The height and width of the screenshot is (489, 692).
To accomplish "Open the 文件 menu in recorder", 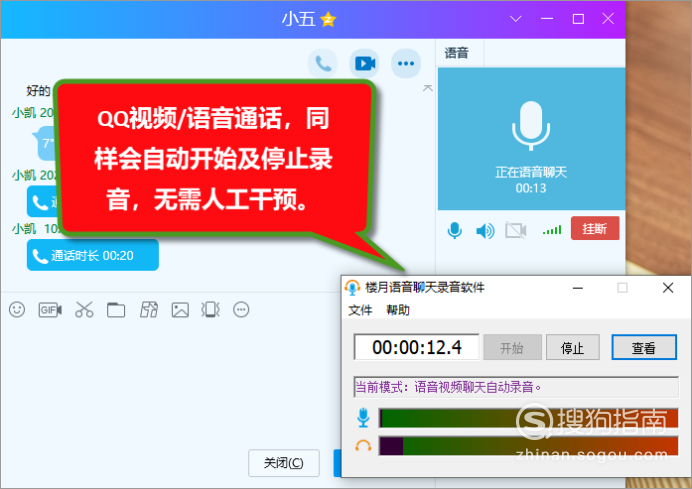I will [360, 310].
